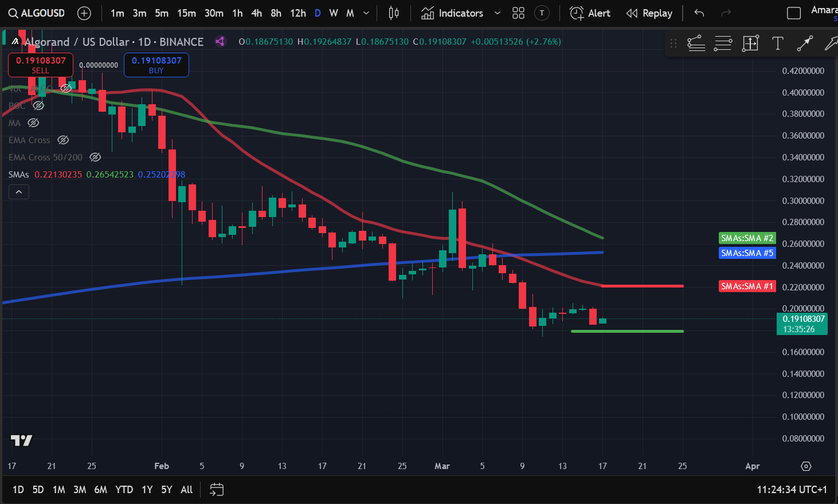Screen dimensions: 838x504
Task: Select the Trend Line drawing tool
Action: (x=805, y=43)
